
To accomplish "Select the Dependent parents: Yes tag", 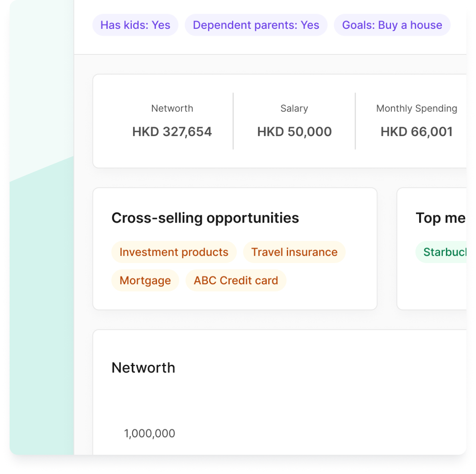I will coord(256,25).
